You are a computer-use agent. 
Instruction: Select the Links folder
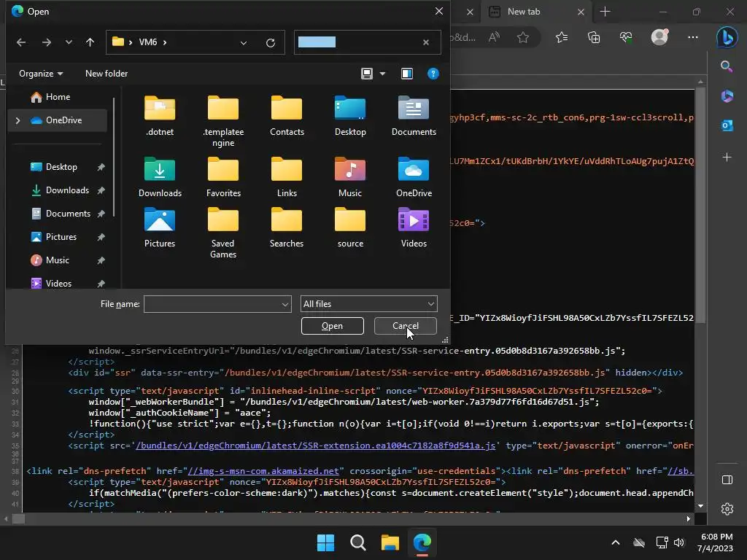(x=286, y=177)
